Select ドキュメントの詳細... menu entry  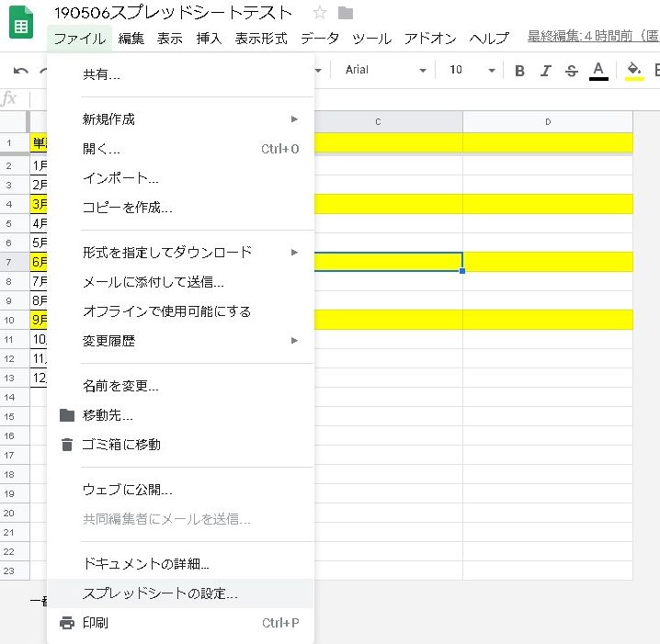tap(180, 563)
